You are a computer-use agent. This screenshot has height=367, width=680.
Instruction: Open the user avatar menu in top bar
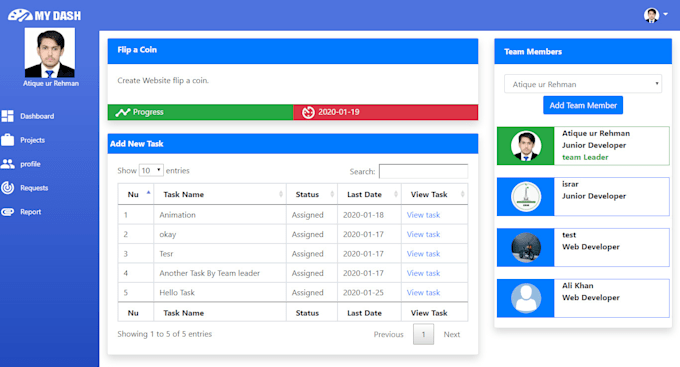pos(655,15)
